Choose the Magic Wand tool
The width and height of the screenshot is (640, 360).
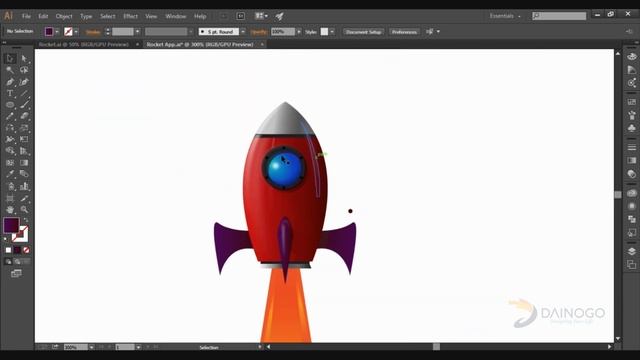[10, 70]
